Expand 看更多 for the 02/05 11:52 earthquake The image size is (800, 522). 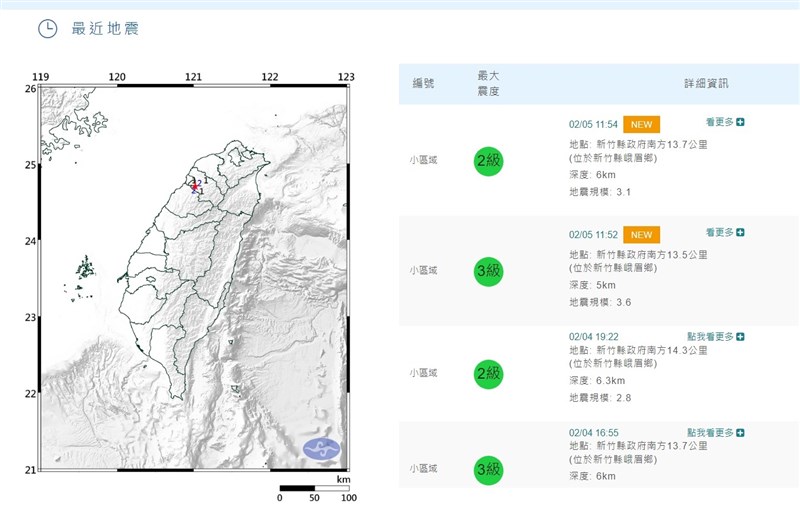point(724,232)
